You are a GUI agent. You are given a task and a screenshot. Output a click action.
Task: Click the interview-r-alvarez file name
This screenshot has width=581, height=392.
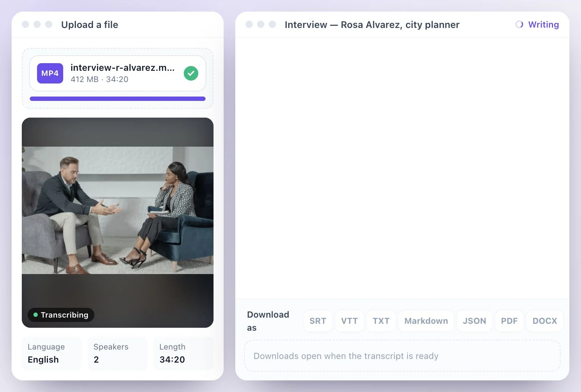coord(122,68)
